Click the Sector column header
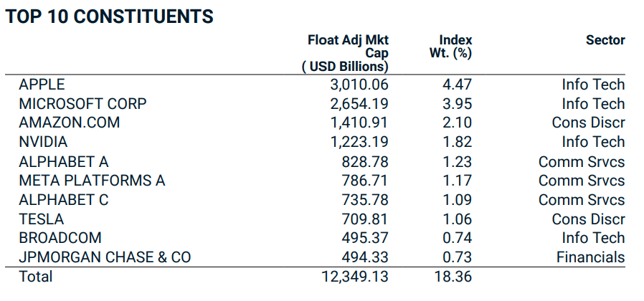The image size is (644, 301). pyautogui.click(x=605, y=40)
